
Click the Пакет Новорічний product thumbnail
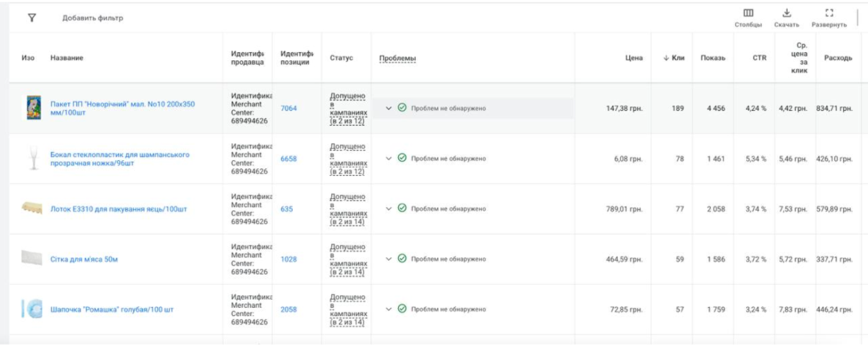pos(33,108)
